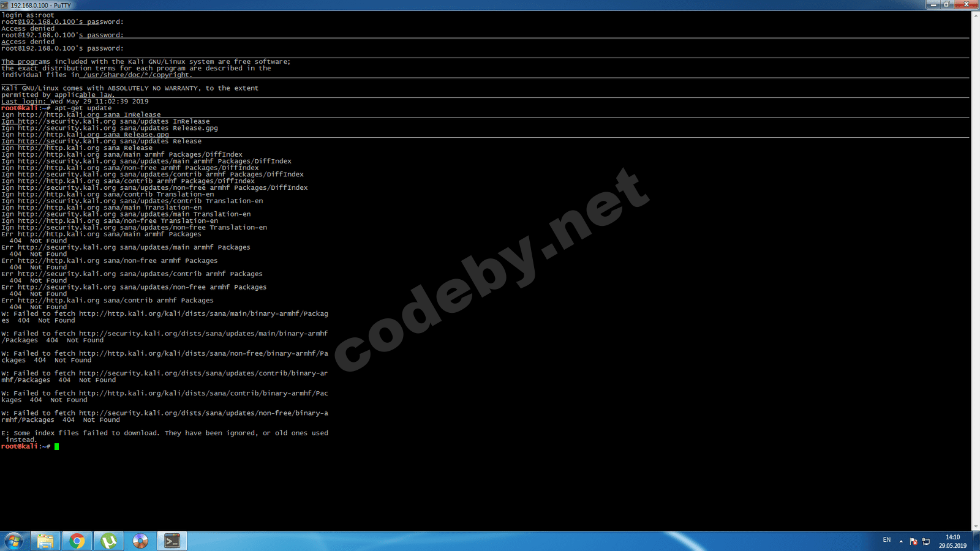The width and height of the screenshot is (980, 551).
Task: Open uTorrent from the taskbar
Action: coord(109,541)
